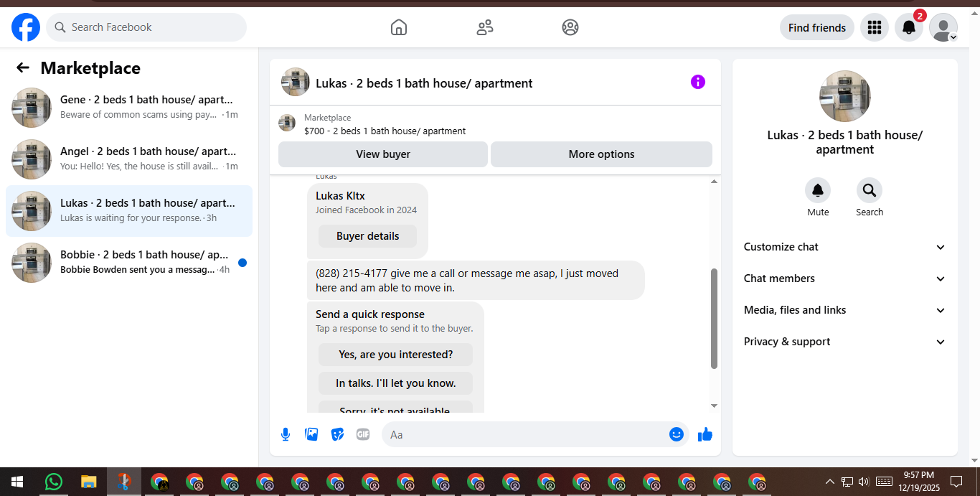The height and width of the screenshot is (496, 980).
Task: Open Windows Action Center notifications icon
Action: point(956,482)
